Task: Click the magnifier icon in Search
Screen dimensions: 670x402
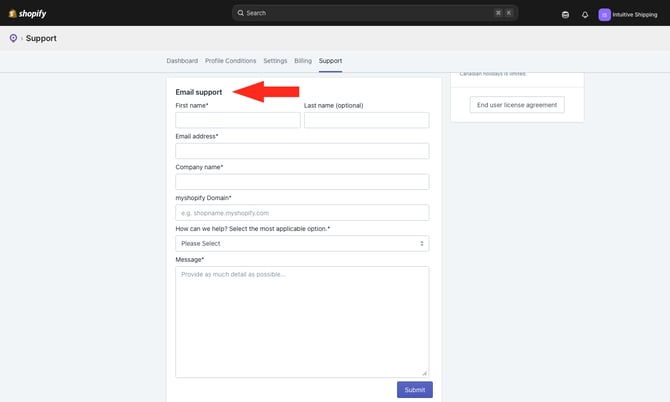Action: pos(241,13)
